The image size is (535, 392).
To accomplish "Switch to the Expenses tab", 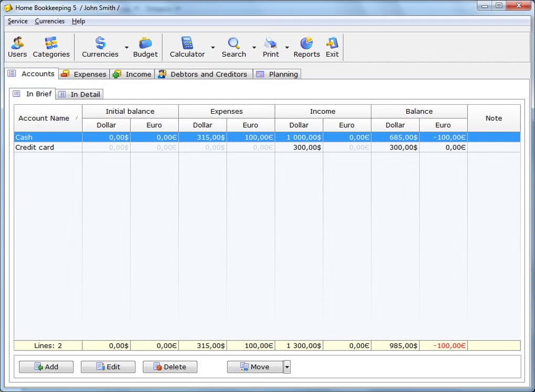I will (84, 74).
